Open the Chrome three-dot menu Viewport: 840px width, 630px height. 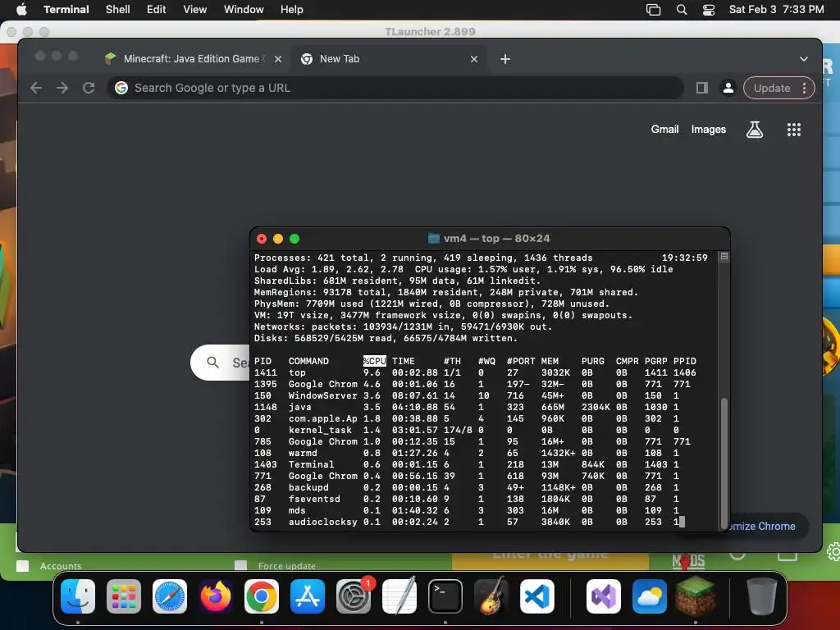coord(804,88)
